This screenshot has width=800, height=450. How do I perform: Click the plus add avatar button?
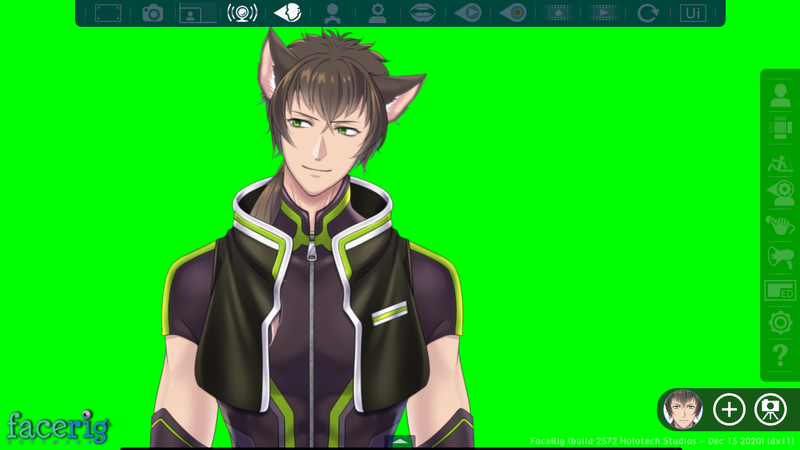point(729,409)
